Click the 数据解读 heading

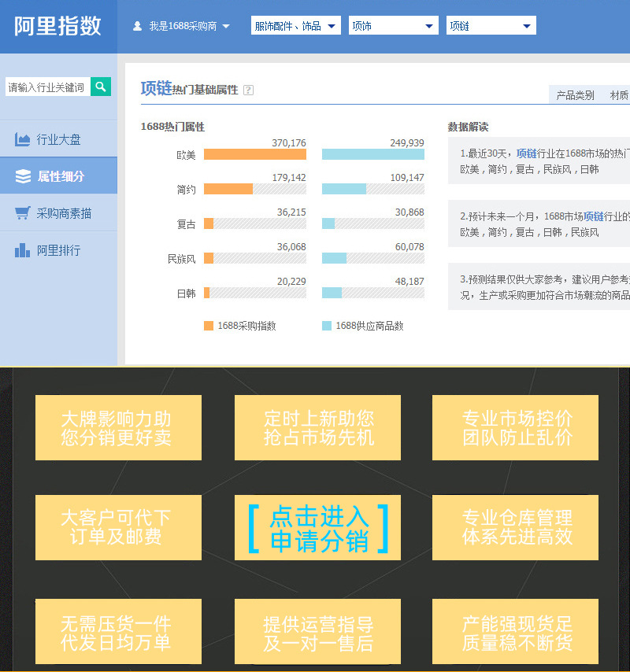(x=468, y=127)
